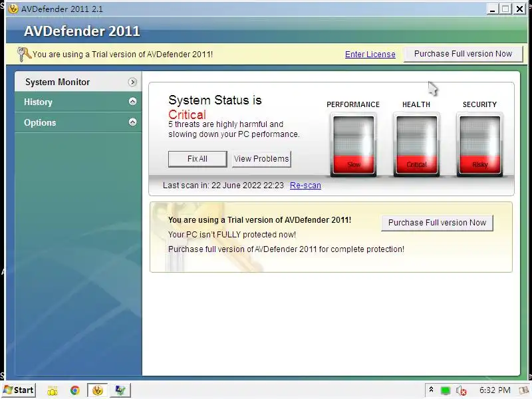Image resolution: width=532 pixels, height=399 pixels.
Task: Open the folder icon in the taskbar
Action: [53, 390]
